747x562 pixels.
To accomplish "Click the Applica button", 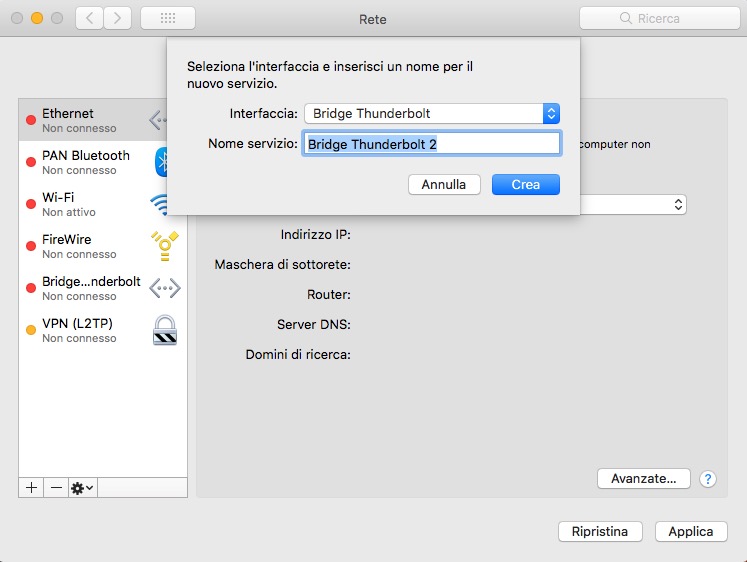I will 691,531.
